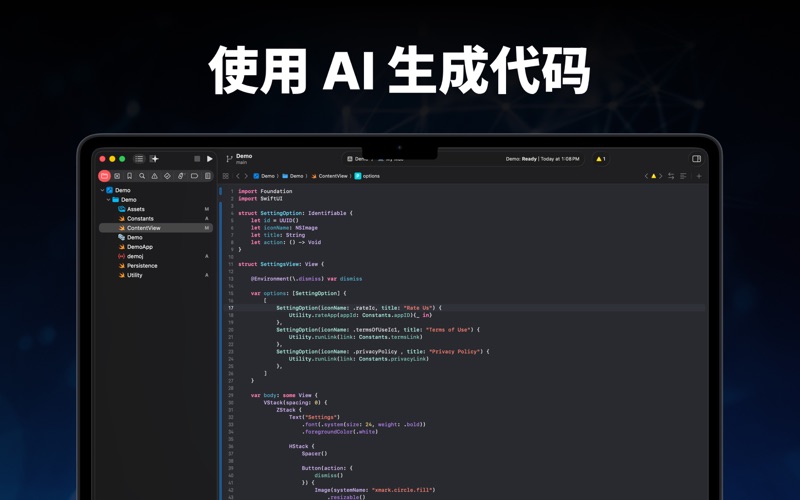Toggle code review arrows icon
Image resolution: width=800 pixels, height=500 pixels.
(x=671, y=176)
